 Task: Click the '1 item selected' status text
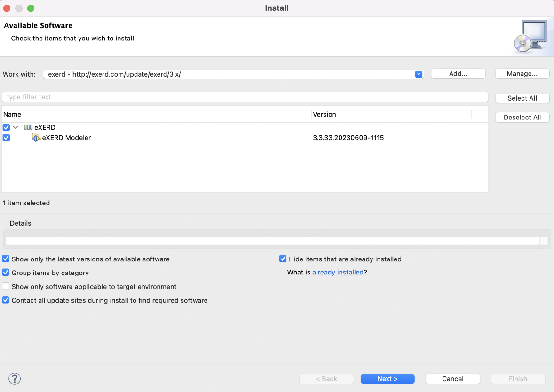(x=26, y=203)
